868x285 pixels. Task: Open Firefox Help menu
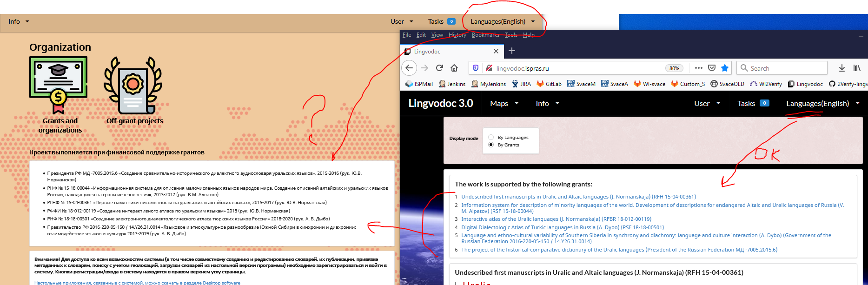point(529,35)
